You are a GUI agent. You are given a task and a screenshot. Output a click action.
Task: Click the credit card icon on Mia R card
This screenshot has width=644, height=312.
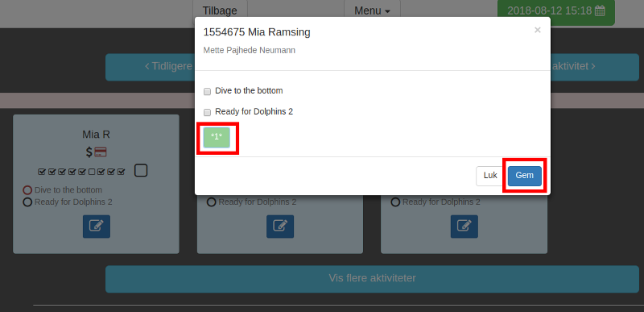click(101, 152)
